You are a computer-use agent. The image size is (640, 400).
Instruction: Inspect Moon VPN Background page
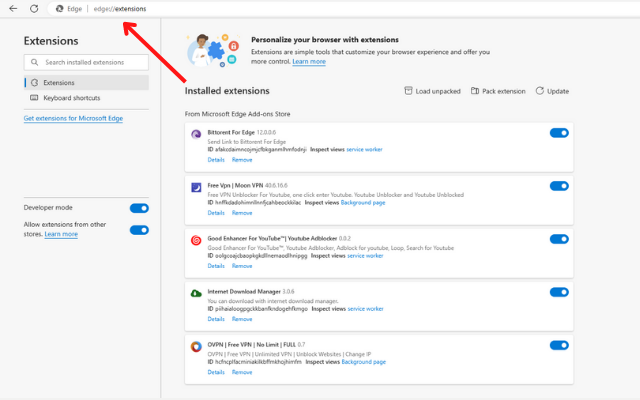tap(363, 202)
